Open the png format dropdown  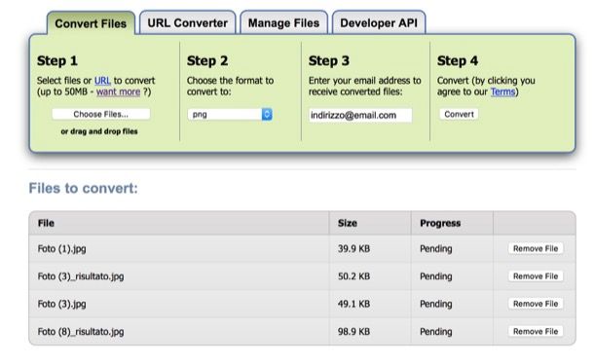click(x=230, y=114)
